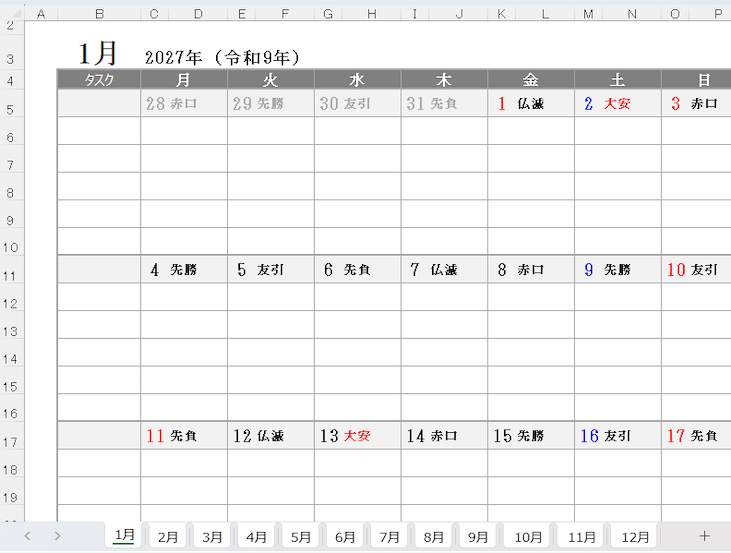Open the 11月 sheet tab
Image resolution: width=731 pixels, height=553 pixels.
click(581, 537)
